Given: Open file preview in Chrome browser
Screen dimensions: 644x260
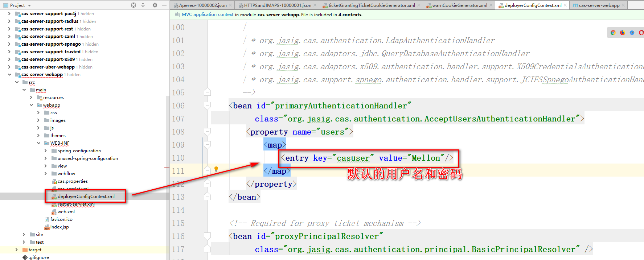Looking at the screenshot, I should point(613,33).
